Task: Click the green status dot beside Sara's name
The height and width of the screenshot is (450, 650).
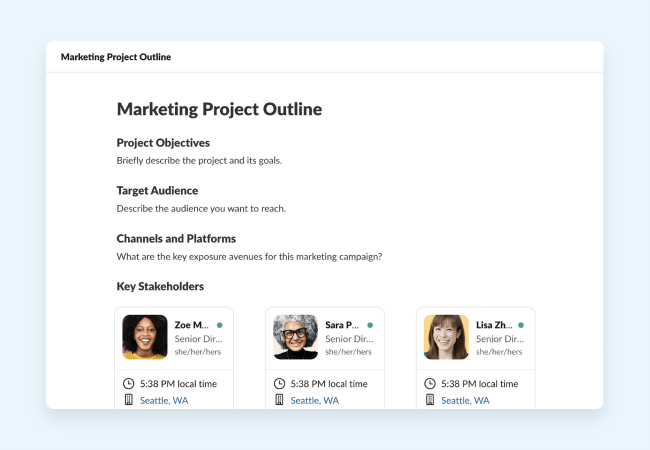Action: [370, 325]
